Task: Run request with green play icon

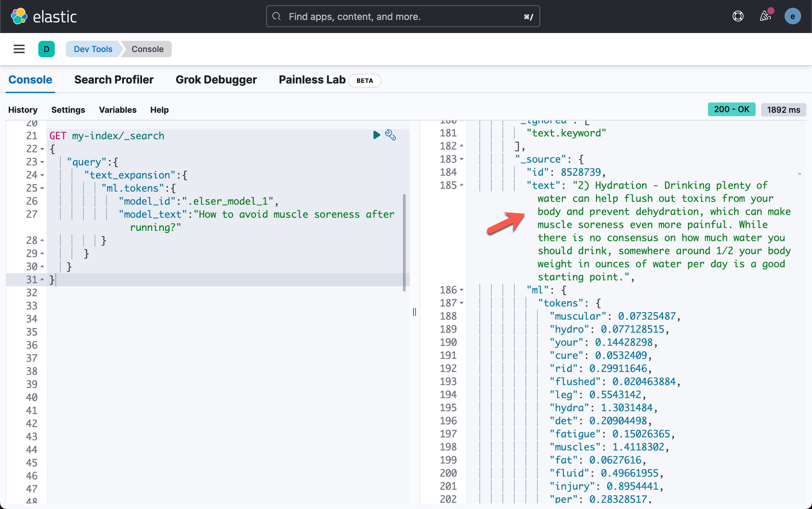Action: (x=376, y=135)
